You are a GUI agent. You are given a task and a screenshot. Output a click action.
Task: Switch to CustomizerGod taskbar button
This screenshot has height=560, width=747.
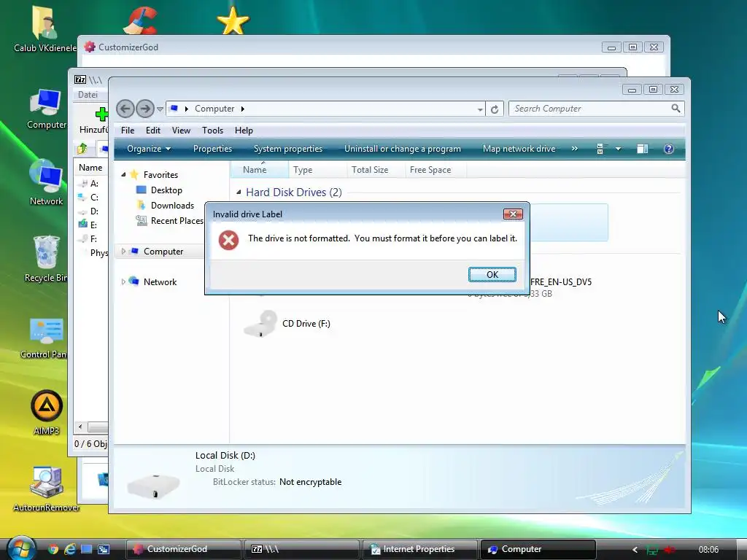(183, 549)
